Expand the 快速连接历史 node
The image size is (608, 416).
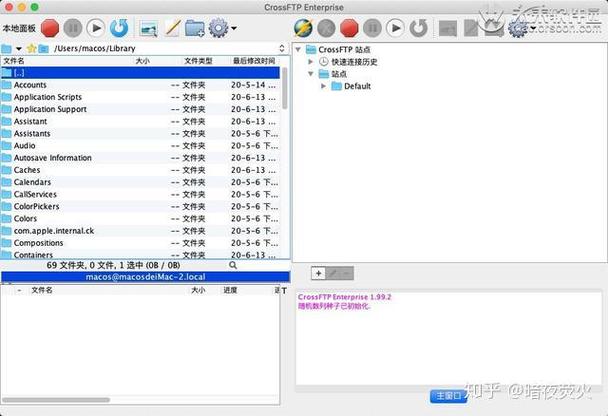(310, 62)
